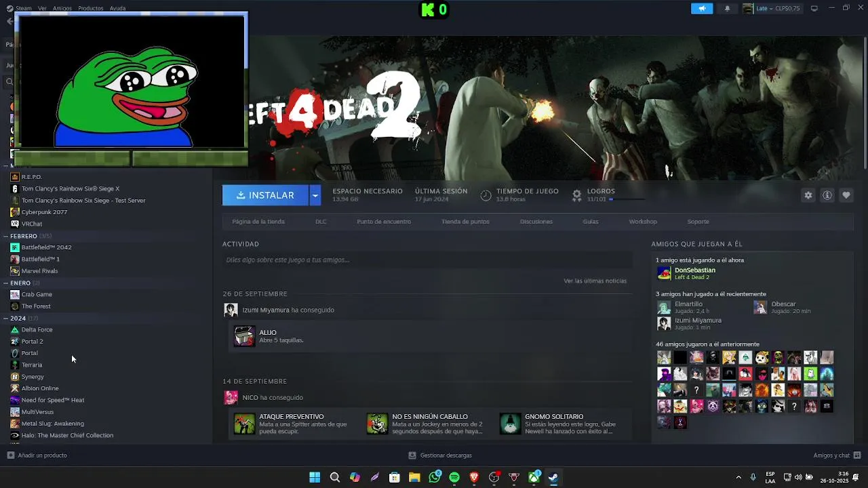Click the No es ningún caballo achievement icon
Screen dimensions: 868x488
click(x=377, y=424)
